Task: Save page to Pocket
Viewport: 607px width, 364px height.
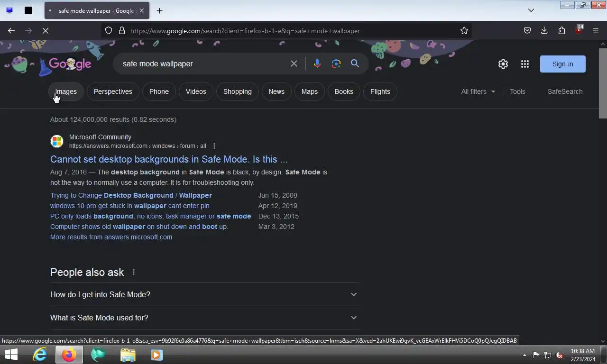Action: pyautogui.click(x=527, y=31)
